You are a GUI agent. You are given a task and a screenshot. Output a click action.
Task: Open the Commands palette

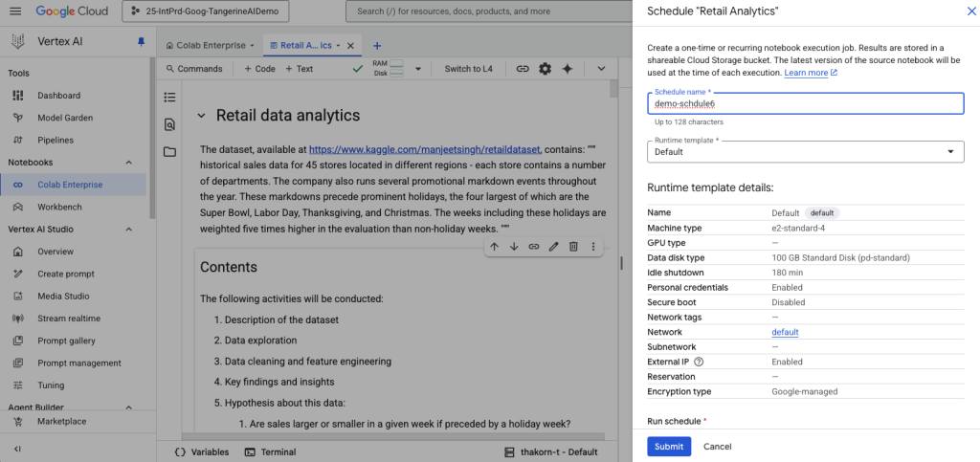coord(193,69)
